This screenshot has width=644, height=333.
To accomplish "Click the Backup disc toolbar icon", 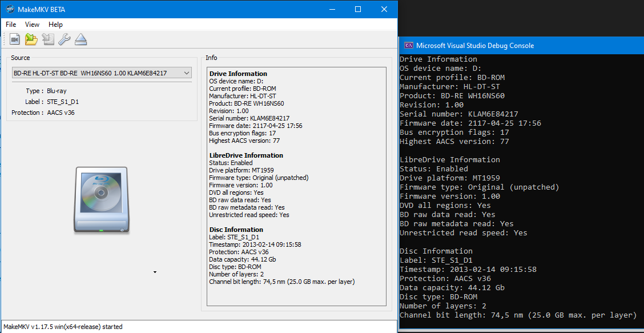I will pos(48,39).
